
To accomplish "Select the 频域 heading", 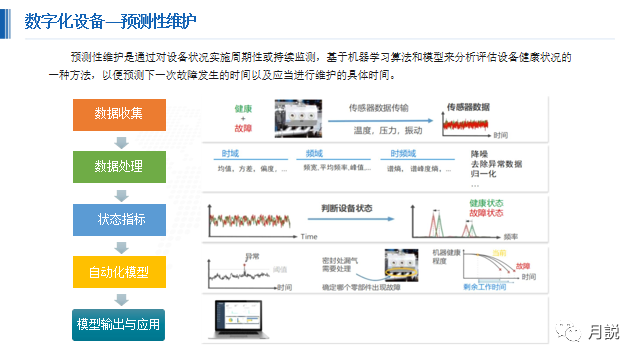I will pyautogui.click(x=314, y=153).
